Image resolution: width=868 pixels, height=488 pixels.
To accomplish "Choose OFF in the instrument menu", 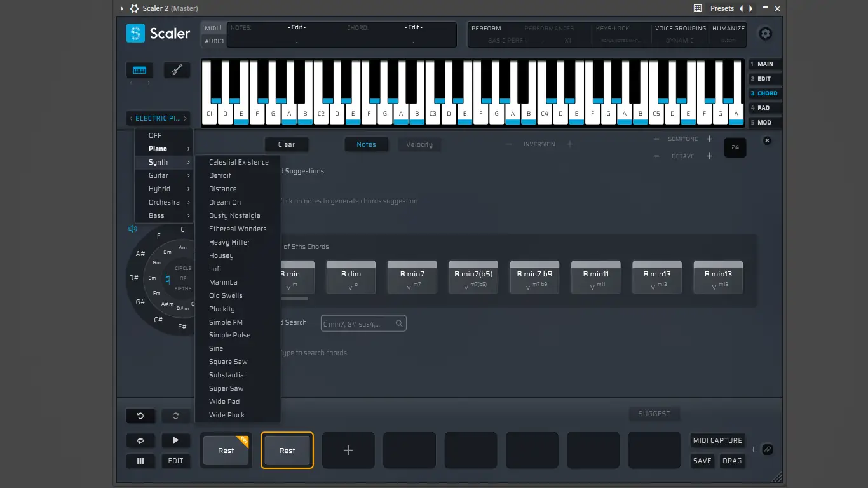I will point(164,135).
